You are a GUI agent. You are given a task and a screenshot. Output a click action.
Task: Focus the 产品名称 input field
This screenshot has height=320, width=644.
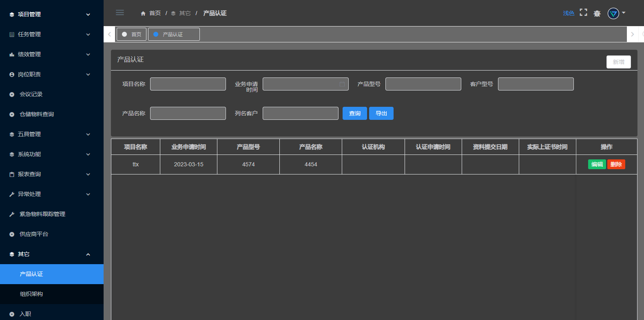(188, 113)
